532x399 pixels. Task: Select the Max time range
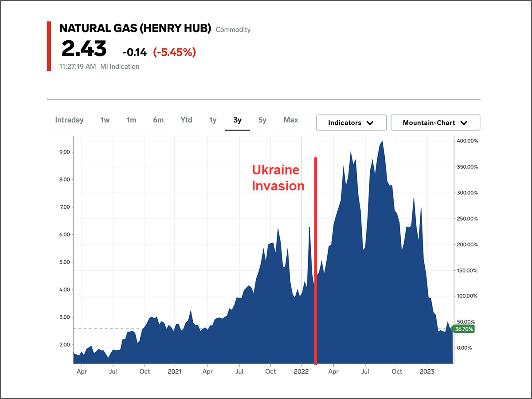[x=290, y=120]
